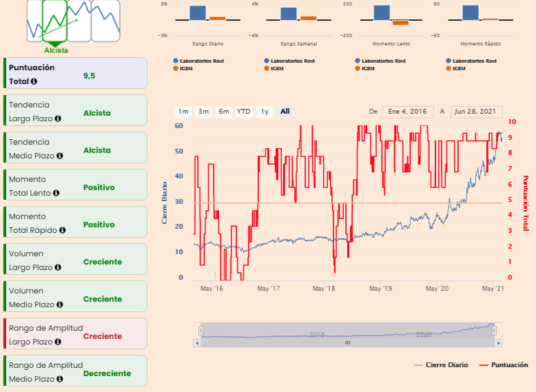Click info icon for Tendencia Medio Plazo
The width and height of the screenshot is (536, 392).
[60, 156]
